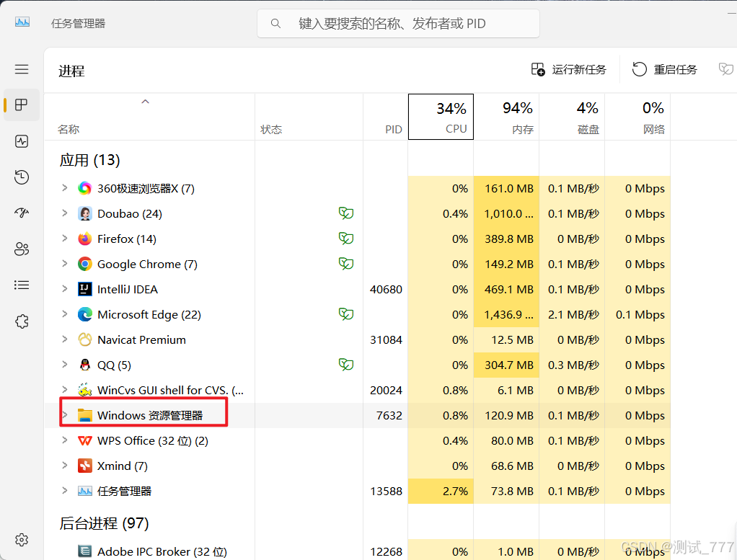Focus the name, publisher or PID search box
The height and width of the screenshot is (560, 737).
click(x=398, y=24)
